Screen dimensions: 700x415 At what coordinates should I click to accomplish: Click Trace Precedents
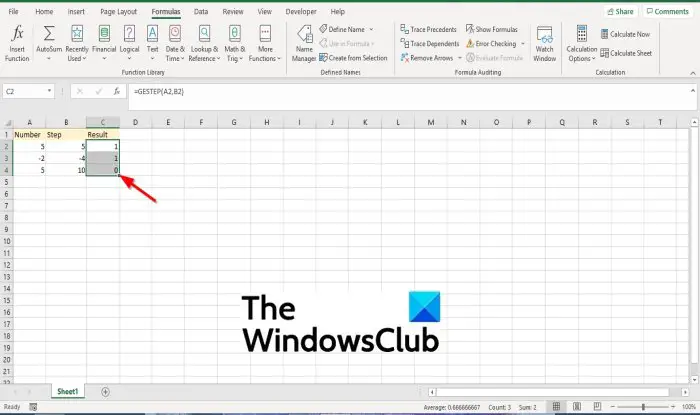[x=429, y=29]
